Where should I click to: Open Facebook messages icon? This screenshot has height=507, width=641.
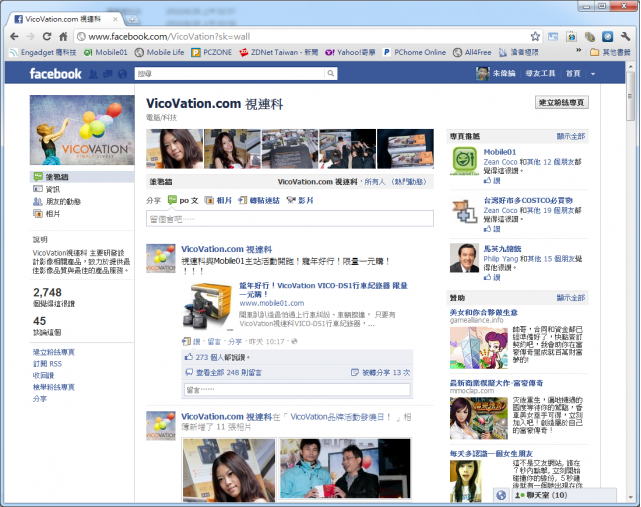tap(108, 74)
